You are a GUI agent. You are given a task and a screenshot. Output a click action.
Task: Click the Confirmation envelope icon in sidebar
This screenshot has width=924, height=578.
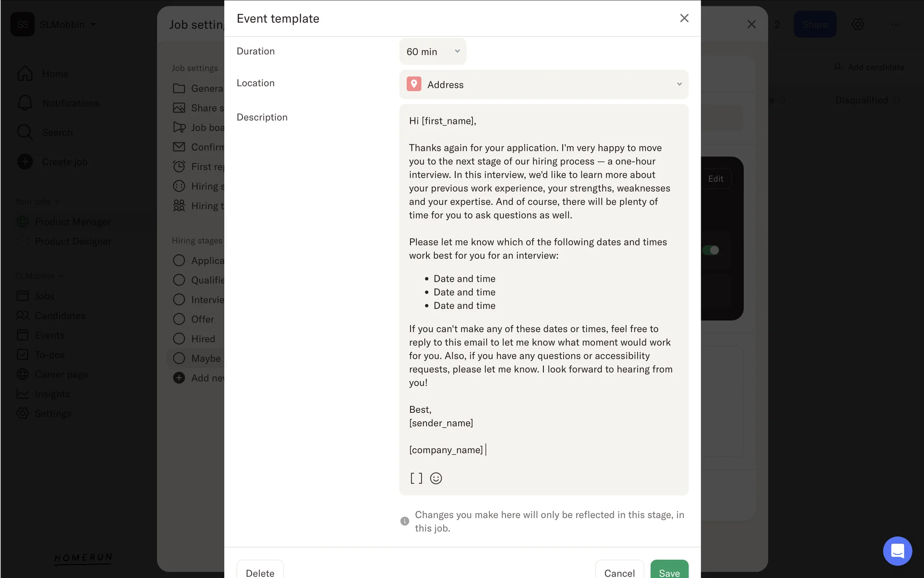click(x=179, y=147)
